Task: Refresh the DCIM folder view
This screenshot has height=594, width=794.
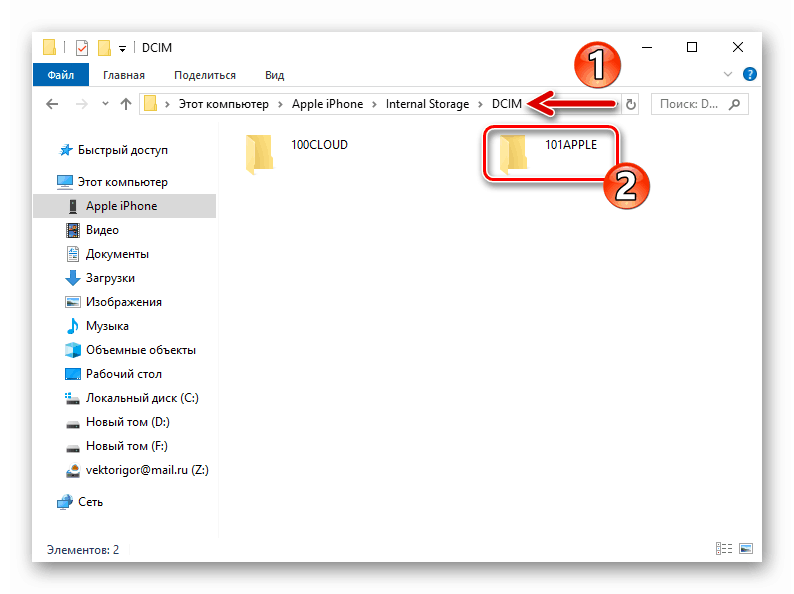Action: 630,104
